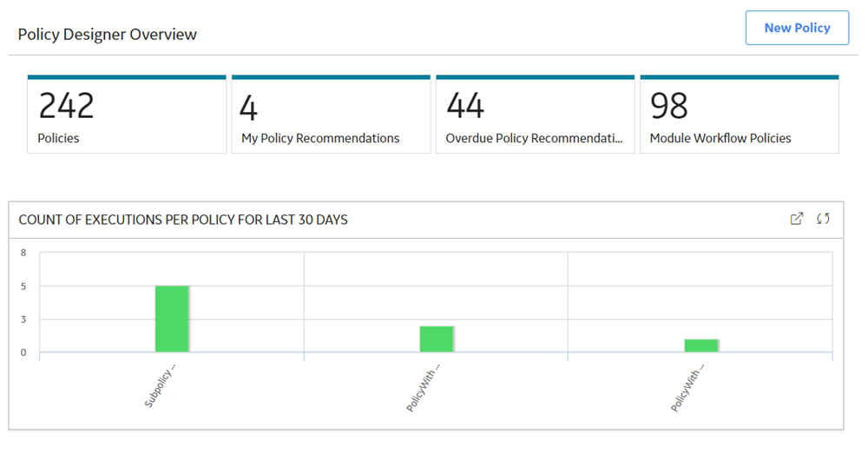Click the y-axis value 8
The image size is (868, 460).
pyautogui.click(x=23, y=253)
